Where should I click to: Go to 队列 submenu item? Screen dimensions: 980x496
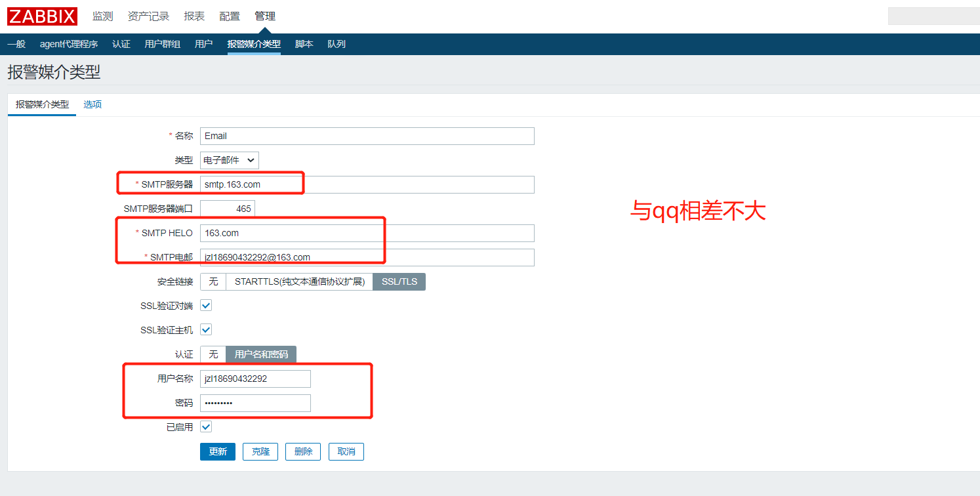click(x=337, y=44)
